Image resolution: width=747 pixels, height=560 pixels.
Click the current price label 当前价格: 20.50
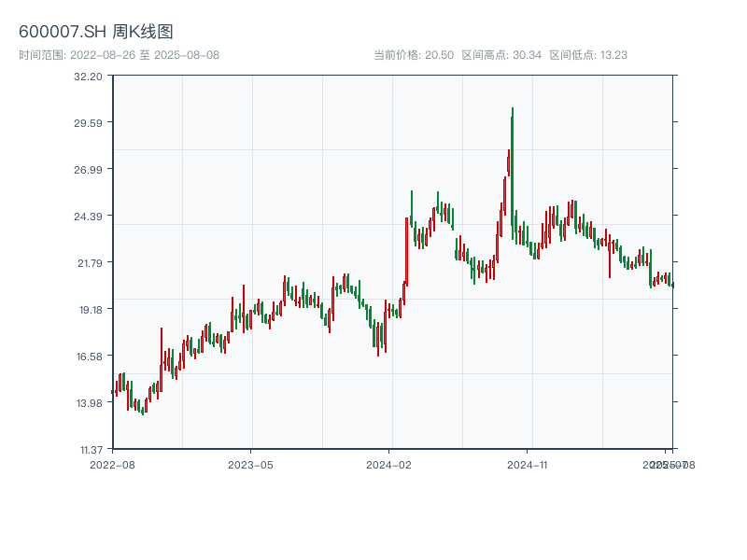414,55
